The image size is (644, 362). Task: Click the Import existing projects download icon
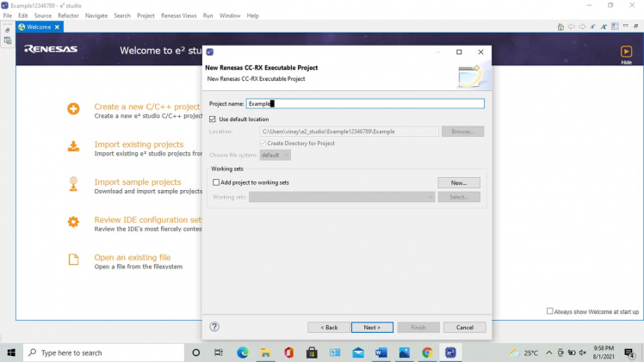click(x=73, y=146)
